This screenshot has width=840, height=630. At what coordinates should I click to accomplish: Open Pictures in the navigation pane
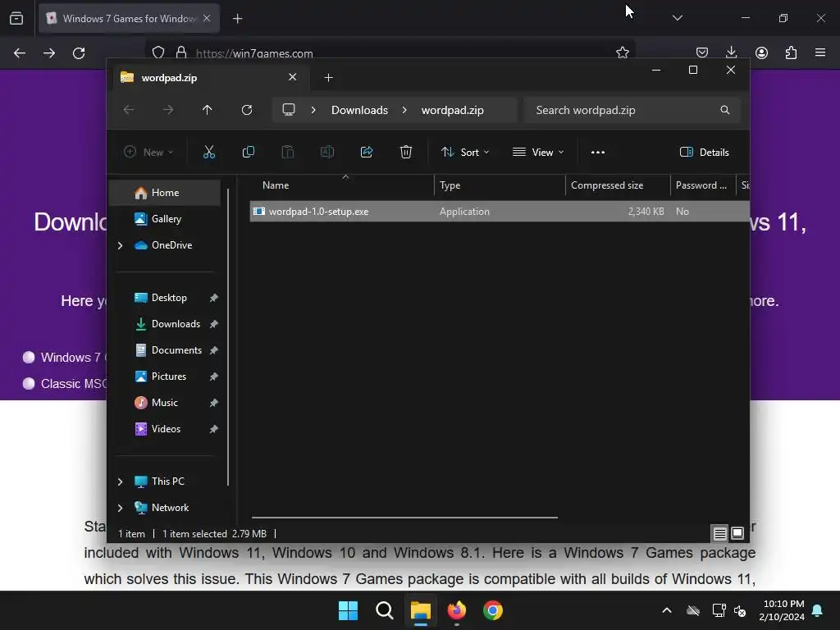click(x=169, y=377)
